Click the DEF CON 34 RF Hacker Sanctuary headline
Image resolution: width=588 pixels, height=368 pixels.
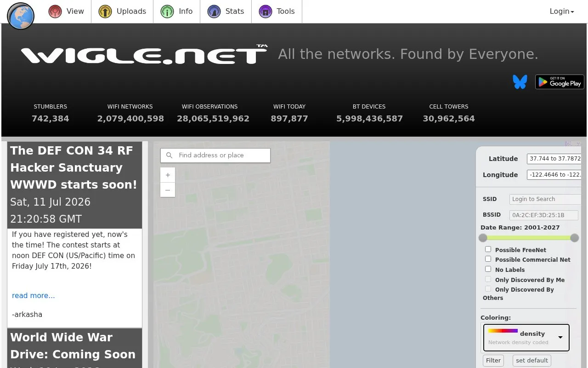tap(74, 167)
